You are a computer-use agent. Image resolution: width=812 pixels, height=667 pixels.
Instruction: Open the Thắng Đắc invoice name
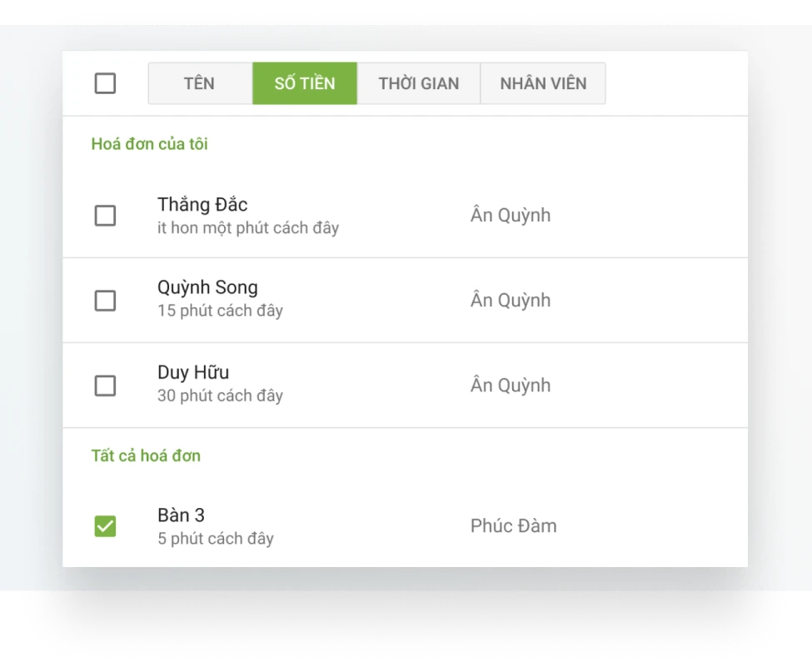(202, 205)
